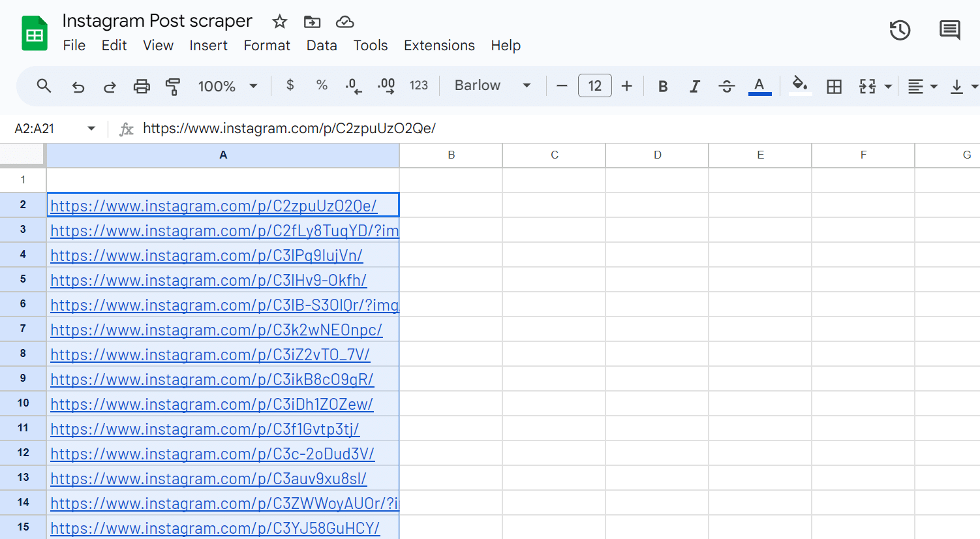Viewport: 980px width, 539px height.
Task: Open the Extensions menu
Action: pos(439,46)
